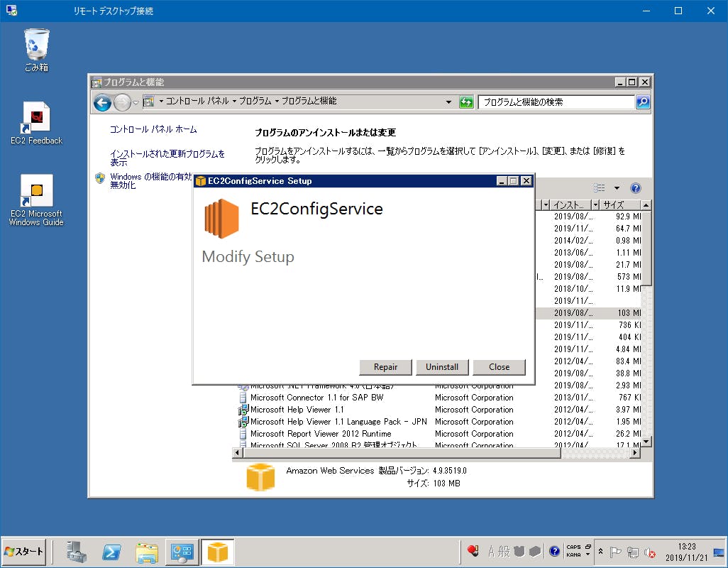The image size is (728, 568).
Task: Switch to the EC2ConfigService Setup taskbar button
Action: tap(217, 552)
